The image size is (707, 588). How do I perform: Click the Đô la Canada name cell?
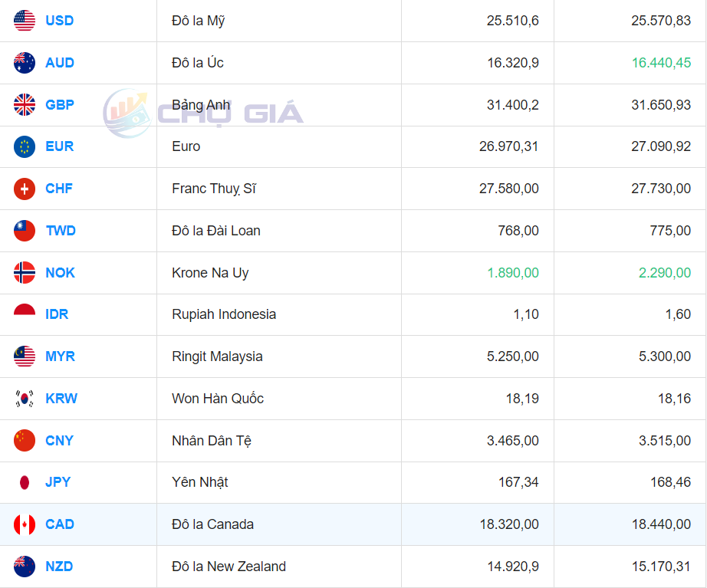click(x=212, y=524)
